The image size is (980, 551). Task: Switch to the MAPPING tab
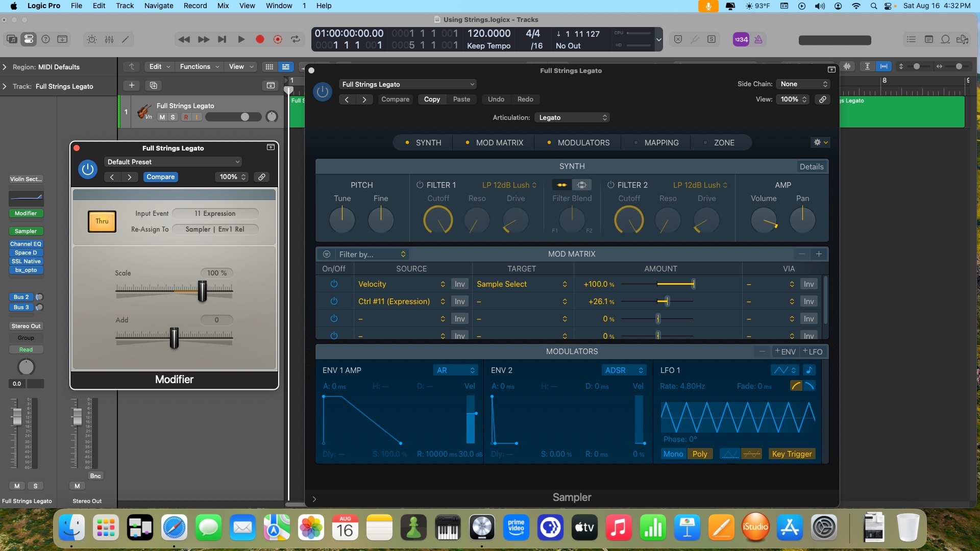click(661, 143)
